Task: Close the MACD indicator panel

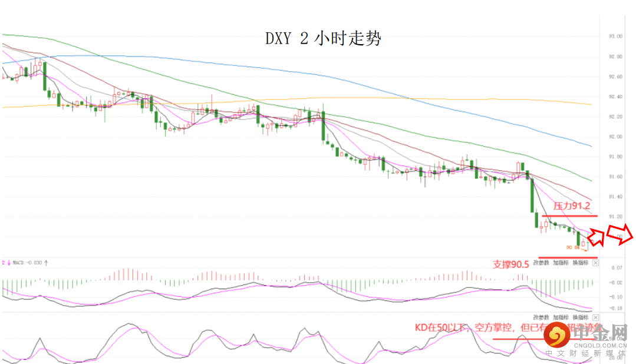Action: point(595,263)
